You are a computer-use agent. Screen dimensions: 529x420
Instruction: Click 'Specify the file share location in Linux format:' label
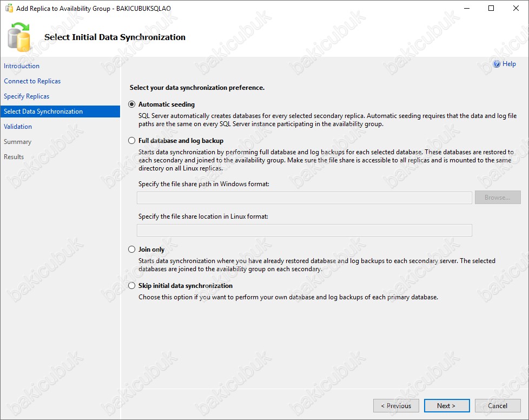(x=203, y=216)
